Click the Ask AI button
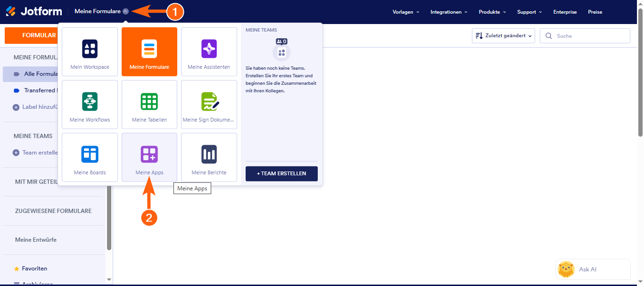 pos(593,270)
